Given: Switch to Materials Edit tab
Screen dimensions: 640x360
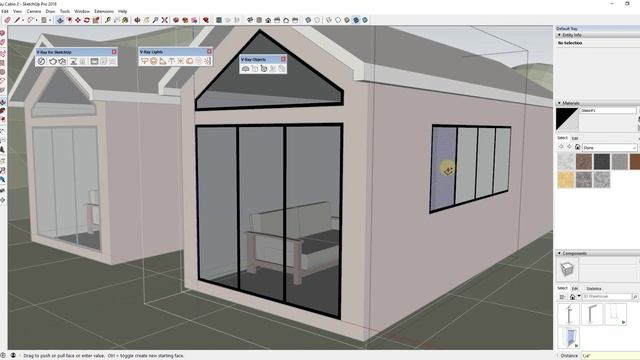Looking at the screenshot, I should pos(575,138).
